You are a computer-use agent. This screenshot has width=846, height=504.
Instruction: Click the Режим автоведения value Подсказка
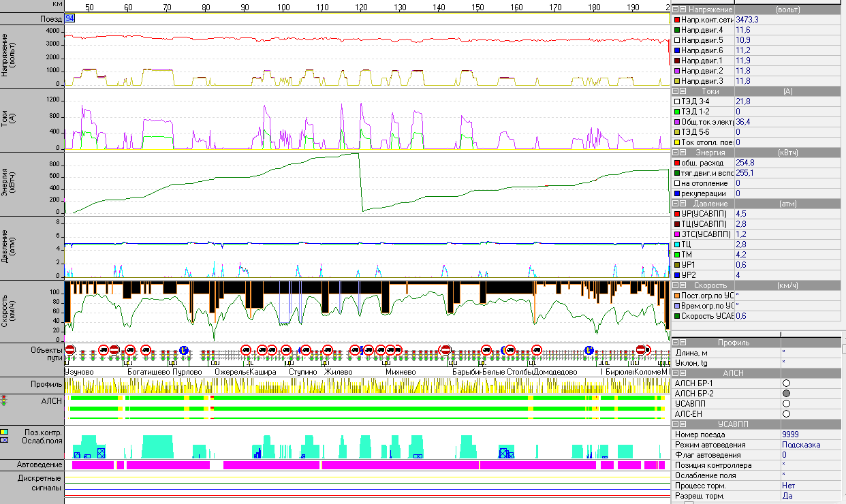click(800, 445)
